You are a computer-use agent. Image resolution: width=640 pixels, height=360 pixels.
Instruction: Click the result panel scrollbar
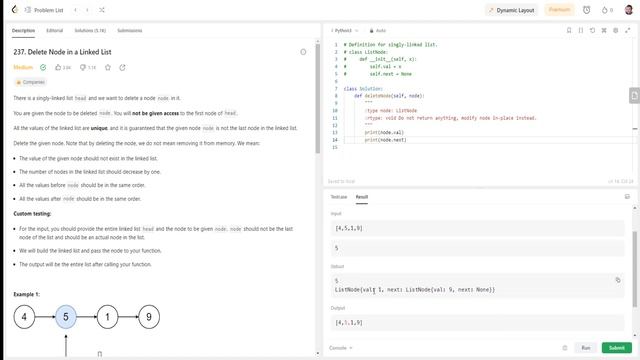coord(635,269)
